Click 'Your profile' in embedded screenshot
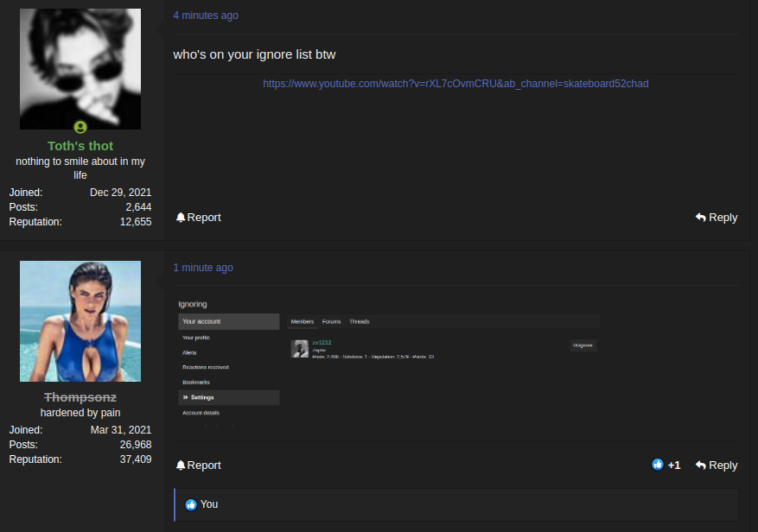The height and width of the screenshot is (532, 758). point(196,338)
